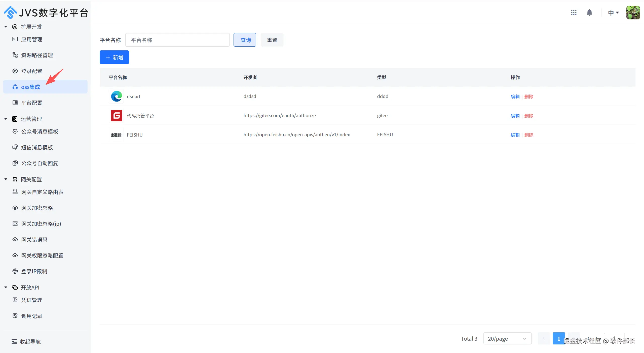Focus the 平台名称 search input
Image resolution: width=644 pixels, height=353 pixels.
[177, 40]
